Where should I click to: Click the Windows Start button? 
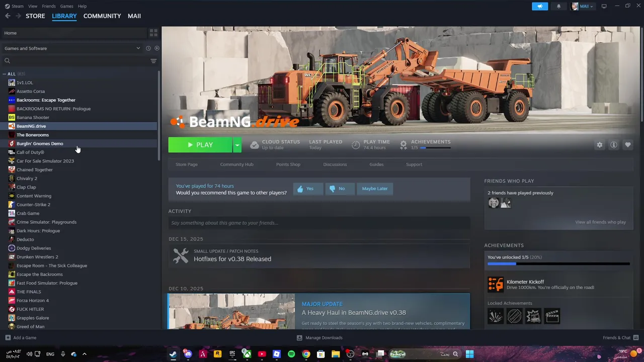coord(469,354)
